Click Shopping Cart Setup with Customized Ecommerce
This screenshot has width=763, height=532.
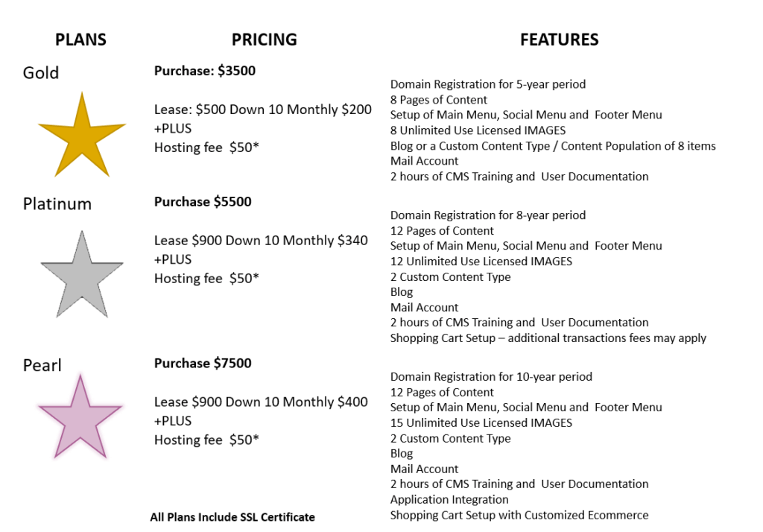coord(519,515)
